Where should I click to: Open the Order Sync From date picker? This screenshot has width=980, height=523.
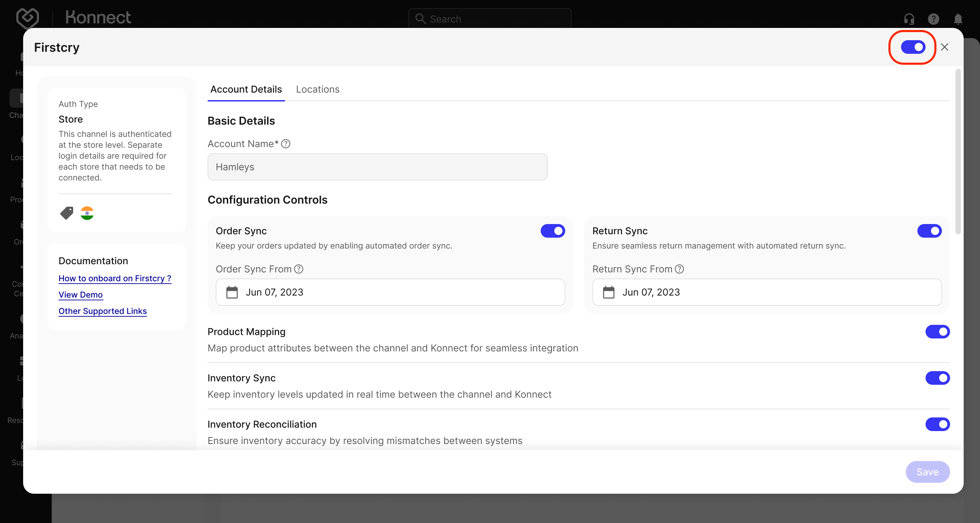tap(390, 292)
